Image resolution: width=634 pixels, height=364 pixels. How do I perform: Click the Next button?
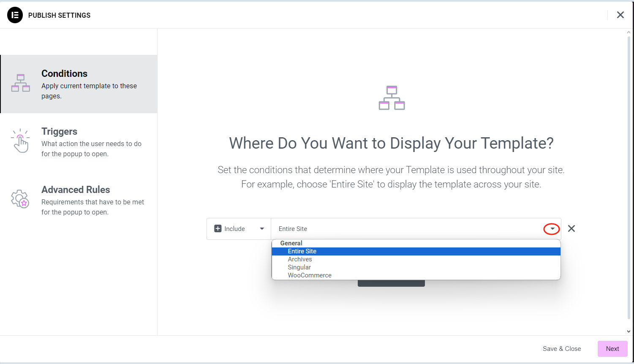click(x=612, y=349)
